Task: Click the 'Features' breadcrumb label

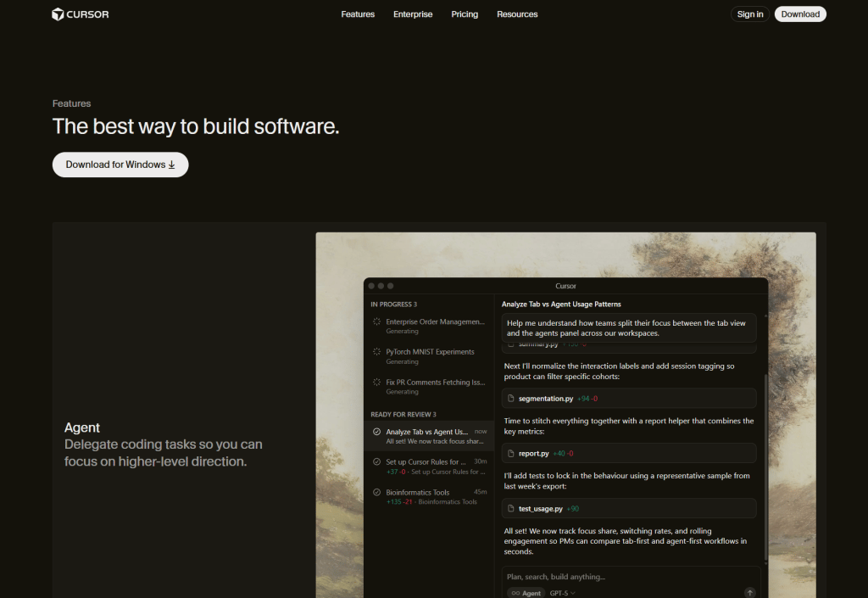Action: pyautogui.click(x=71, y=103)
